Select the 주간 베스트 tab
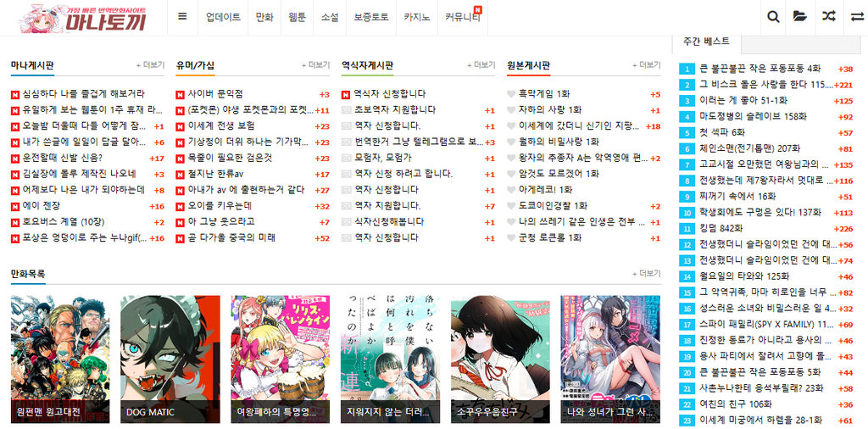868x429 pixels. click(706, 42)
